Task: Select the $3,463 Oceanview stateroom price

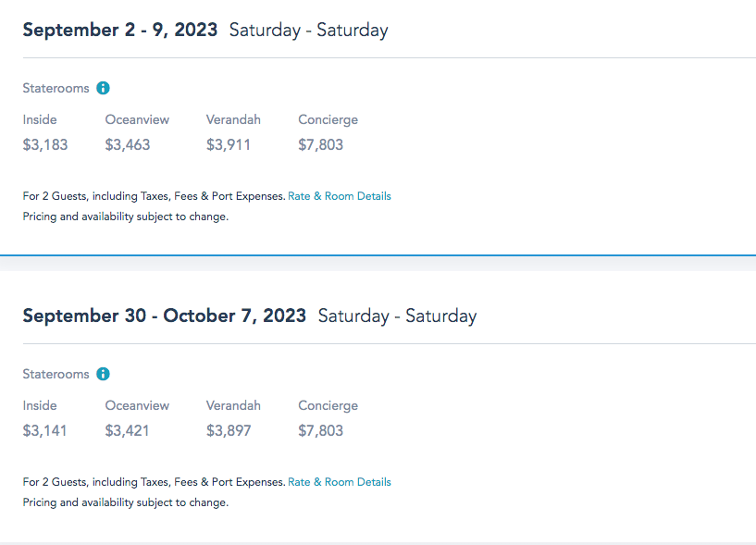Action: pyautogui.click(x=128, y=144)
